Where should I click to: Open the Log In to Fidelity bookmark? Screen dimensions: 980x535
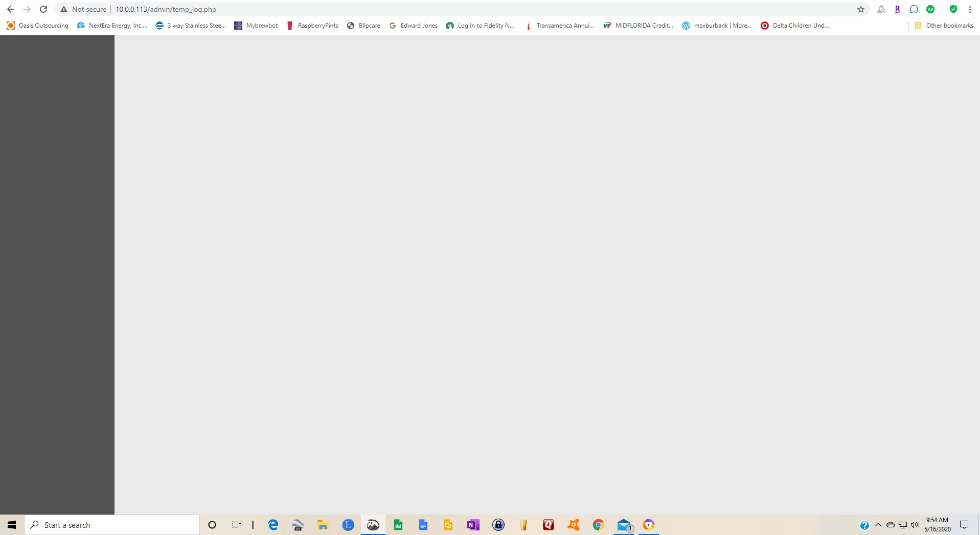coord(480,26)
